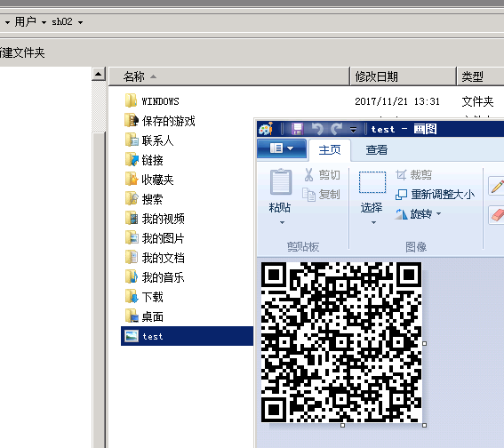Select the 保存的游戏 folder
The width and height of the screenshot is (504, 448).
159,121
